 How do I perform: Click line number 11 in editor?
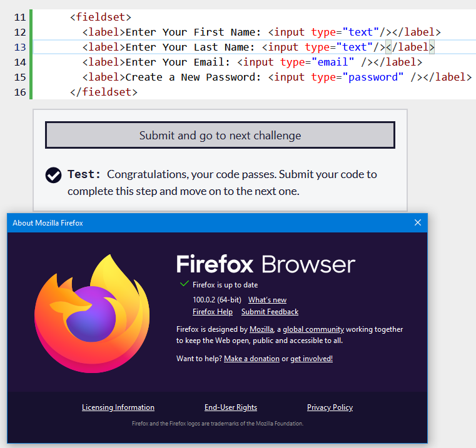pos(20,17)
